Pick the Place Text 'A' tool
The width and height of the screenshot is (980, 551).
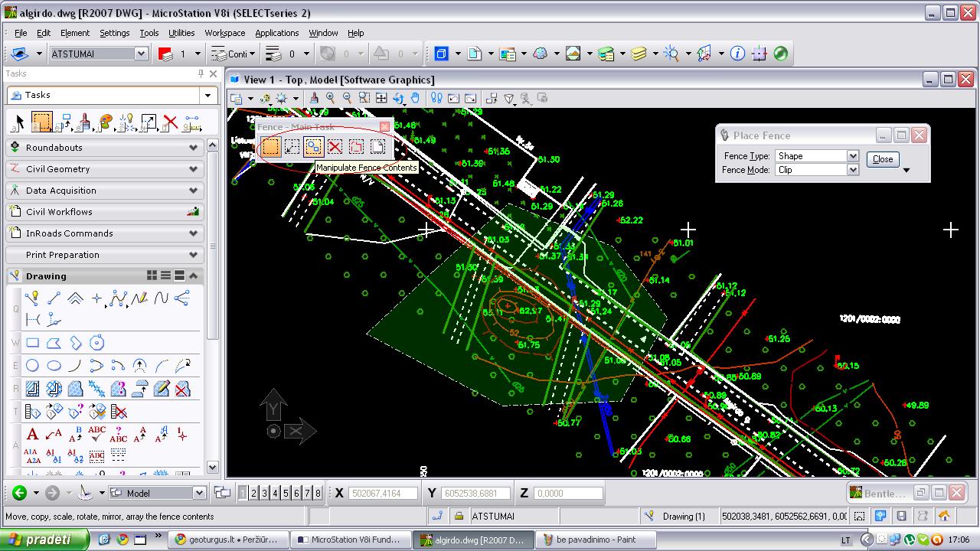[x=32, y=435]
